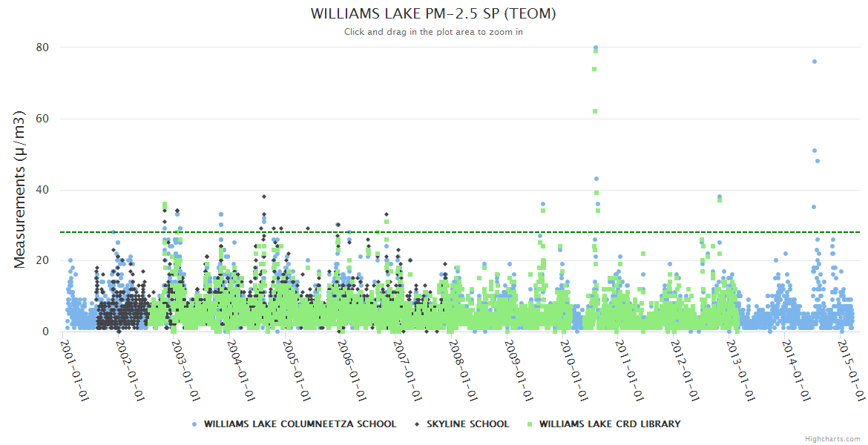Image resolution: width=868 pixels, height=445 pixels.
Task: Click the blue data point near 76 in 2014
Action: [814, 62]
